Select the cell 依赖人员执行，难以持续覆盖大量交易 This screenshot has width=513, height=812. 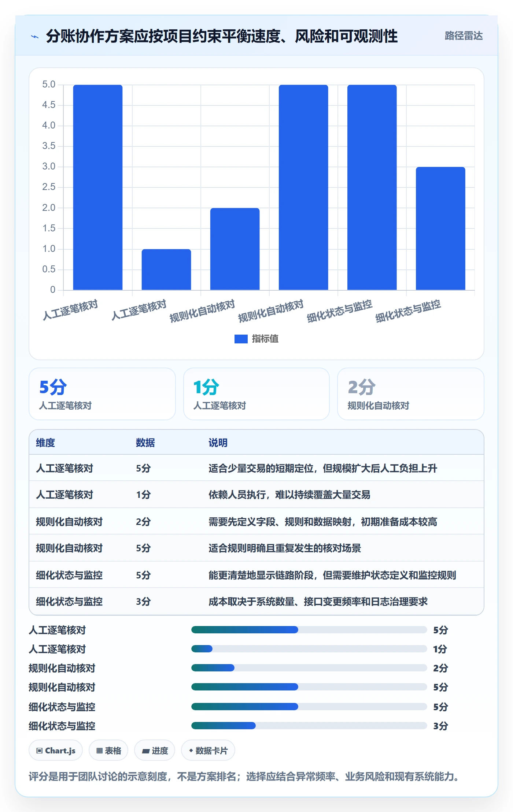click(x=289, y=495)
